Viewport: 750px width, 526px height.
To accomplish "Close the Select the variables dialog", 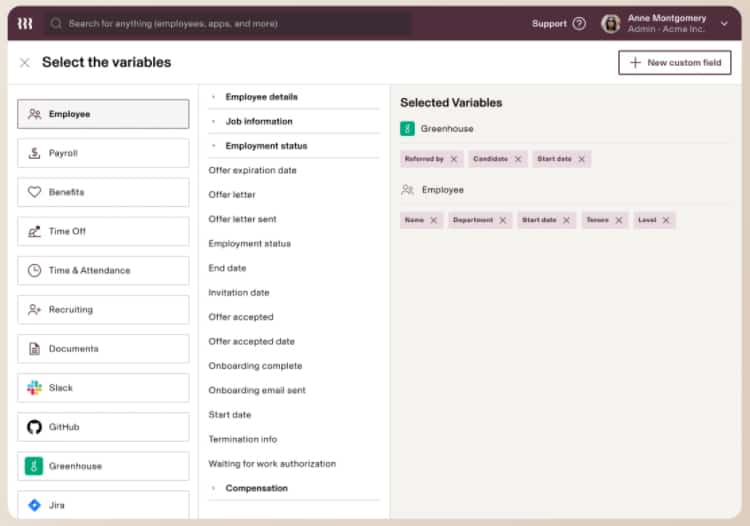I will [x=24, y=63].
